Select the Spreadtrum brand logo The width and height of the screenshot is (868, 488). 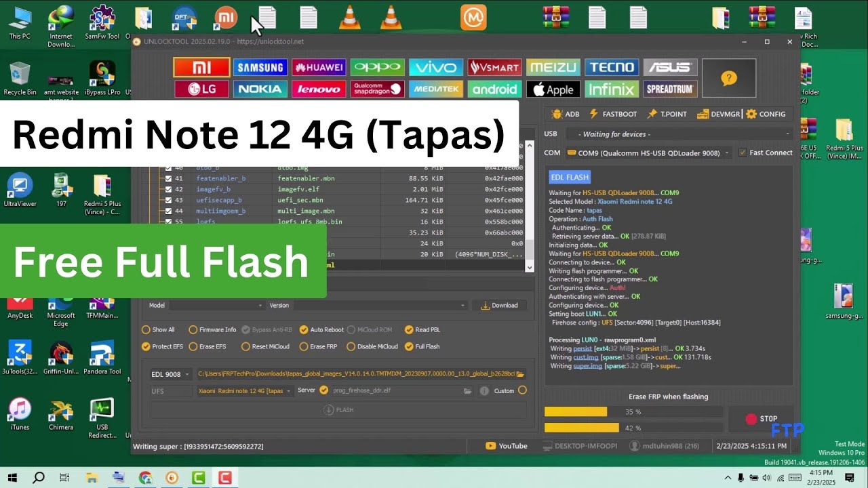click(x=670, y=89)
